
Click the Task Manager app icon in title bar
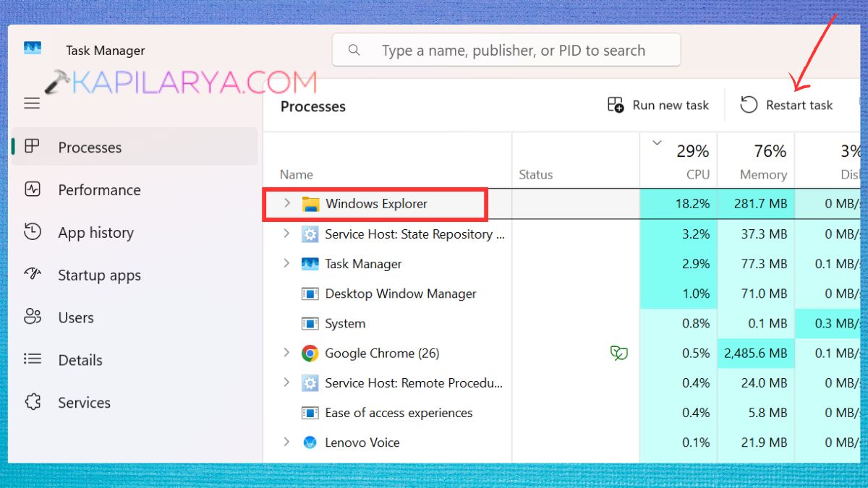(x=33, y=48)
